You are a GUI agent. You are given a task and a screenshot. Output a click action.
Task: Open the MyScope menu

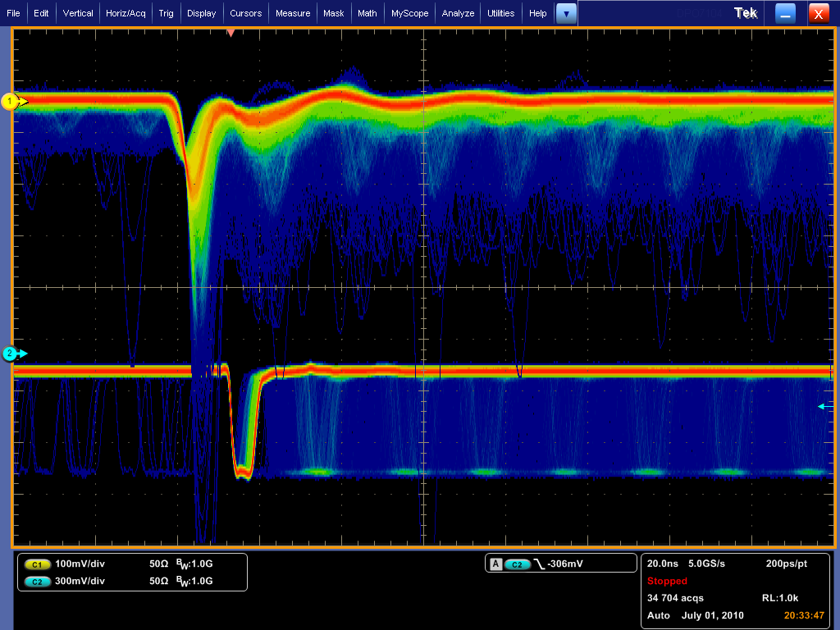point(409,13)
